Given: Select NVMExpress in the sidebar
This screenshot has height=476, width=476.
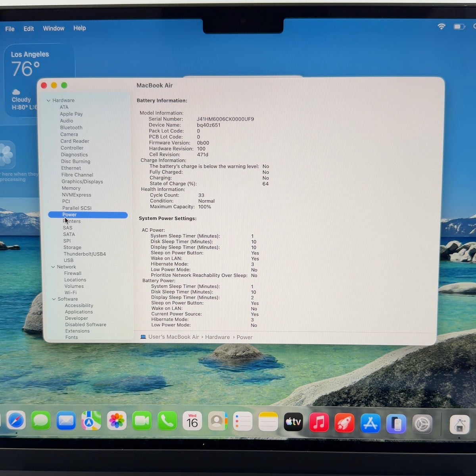Looking at the screenshot, I should (77, 195).
